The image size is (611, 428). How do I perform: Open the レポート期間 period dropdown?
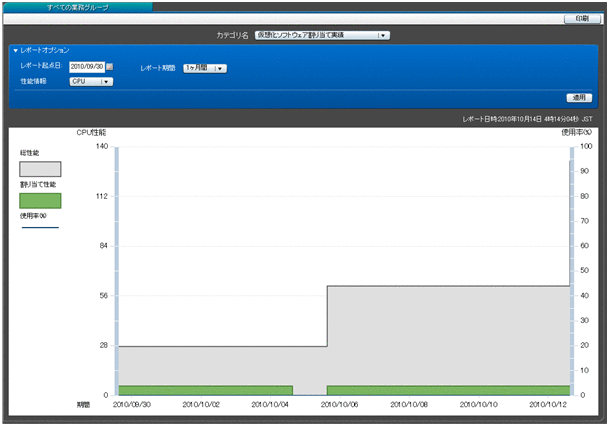[x=205, y=68]
